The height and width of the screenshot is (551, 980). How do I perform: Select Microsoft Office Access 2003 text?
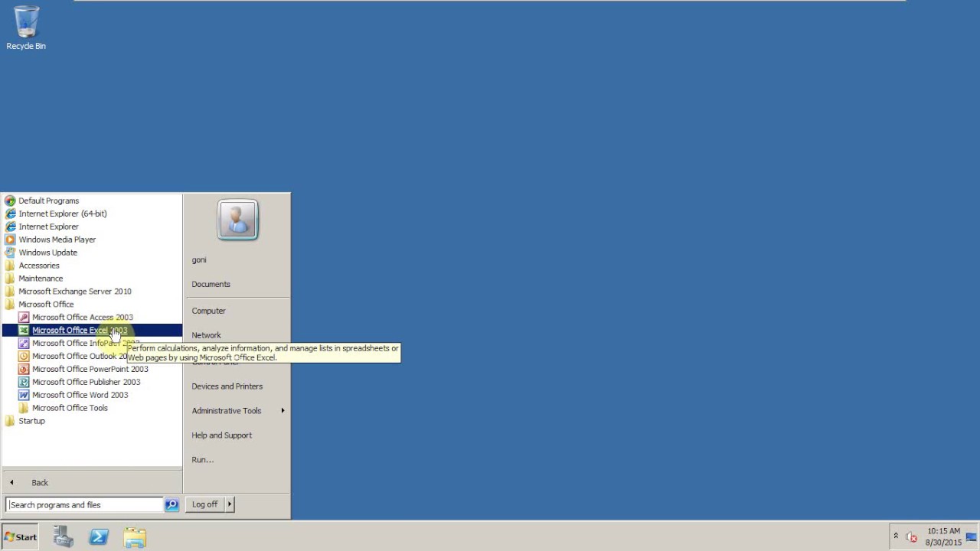[x=82, y=317]
